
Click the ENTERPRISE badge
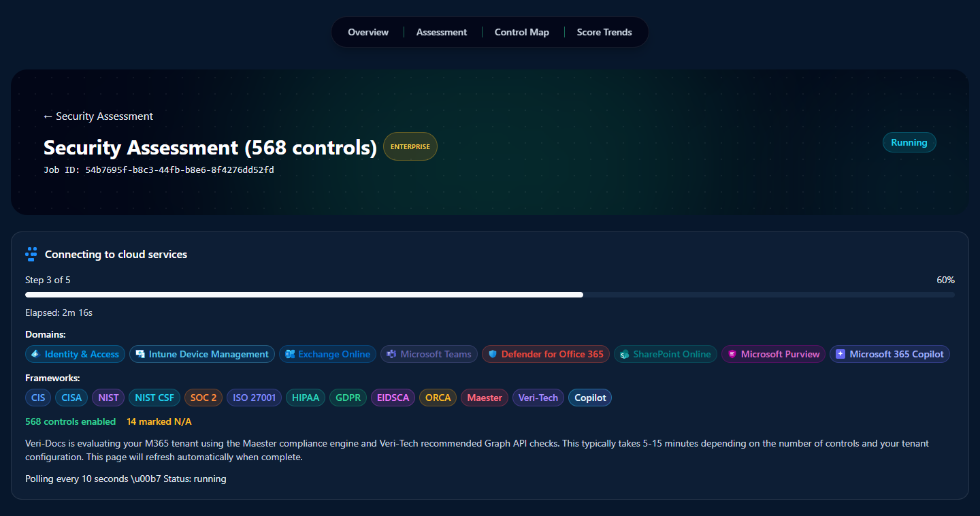click(x=410, y=146)
